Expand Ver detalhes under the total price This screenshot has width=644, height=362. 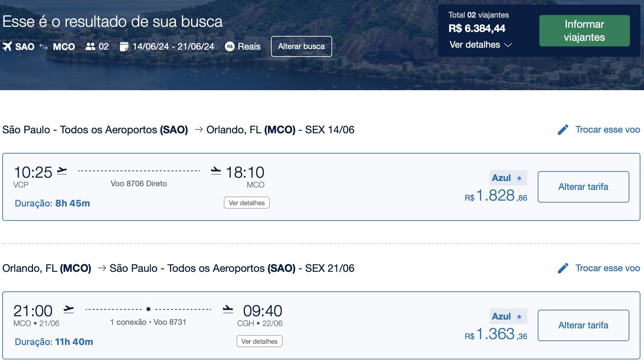tap(480, 45)
